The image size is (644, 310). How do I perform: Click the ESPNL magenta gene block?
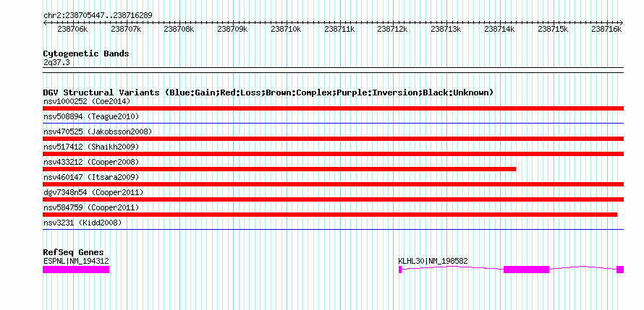click(x=76, y=270)
